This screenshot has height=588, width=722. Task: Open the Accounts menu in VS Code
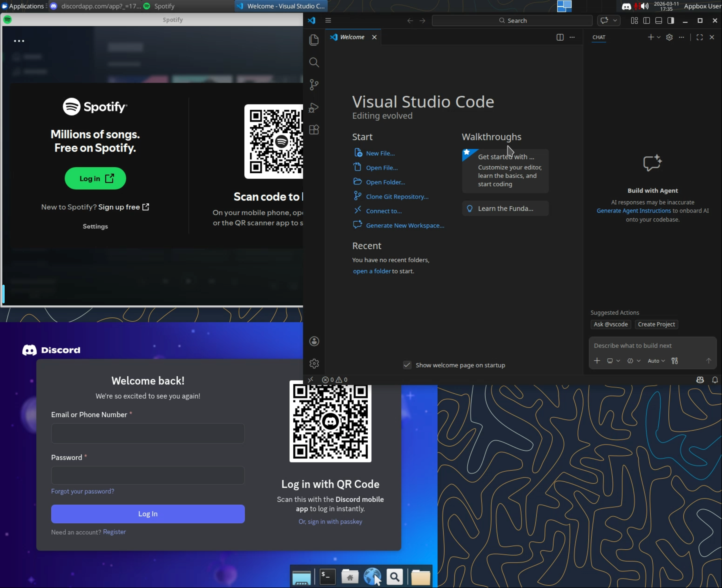tap(314, 341)
